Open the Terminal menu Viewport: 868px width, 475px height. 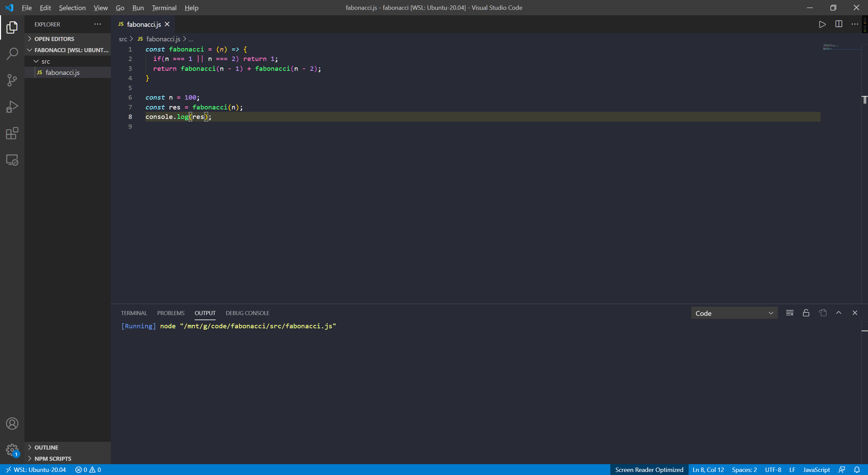pos(164,7)
